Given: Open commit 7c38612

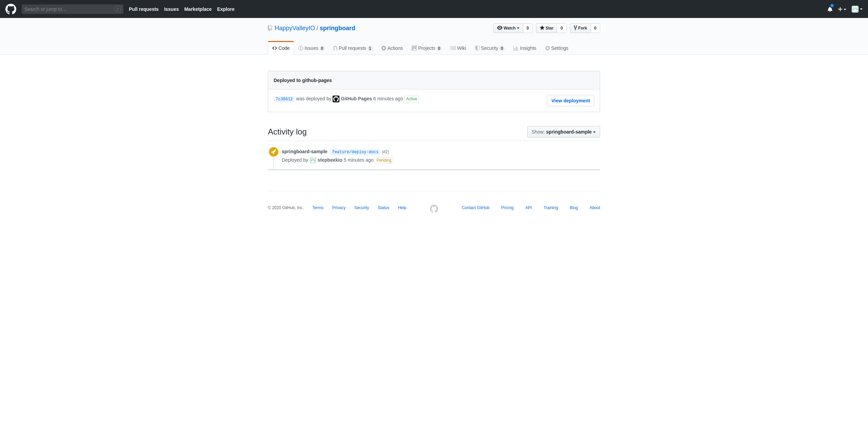Looking at the screenshot, I should [284, 99].
